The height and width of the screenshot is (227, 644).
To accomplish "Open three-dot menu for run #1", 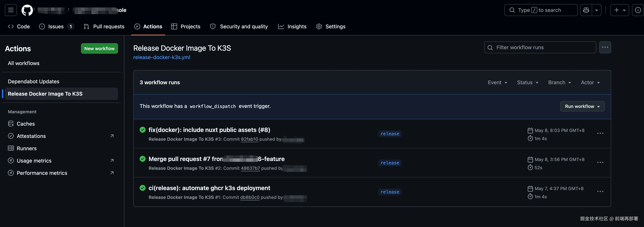I will coord(600,192).
